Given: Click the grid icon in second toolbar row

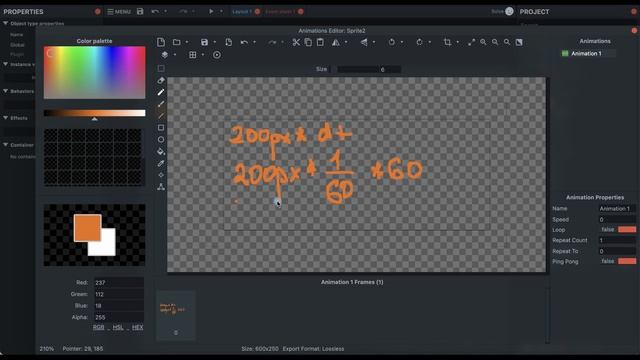Looking at the screenshot, I should point(193,55).
